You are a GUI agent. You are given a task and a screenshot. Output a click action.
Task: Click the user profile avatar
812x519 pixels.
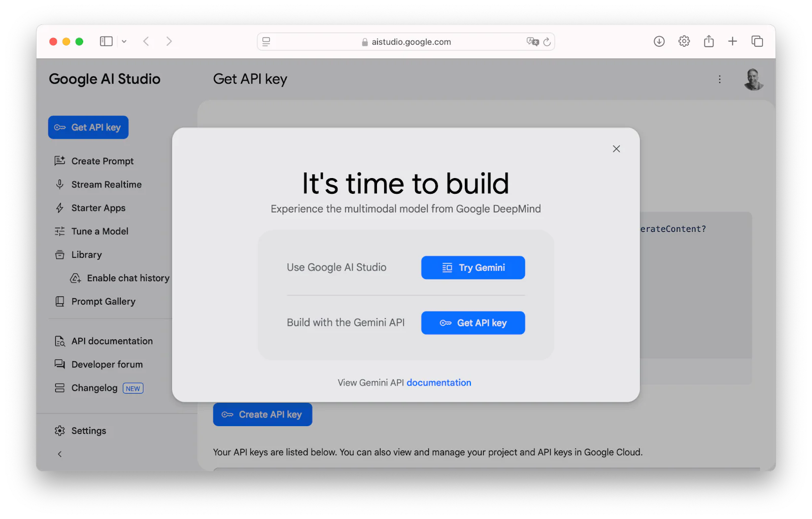[x=754, y=79]
